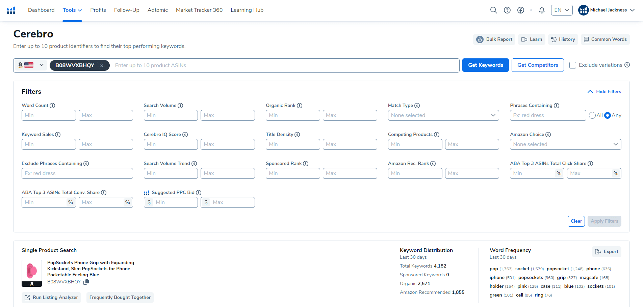Show Cerebro IQ Score info icon
Viewport: 644px width, 307px height.
click(185, 135)
